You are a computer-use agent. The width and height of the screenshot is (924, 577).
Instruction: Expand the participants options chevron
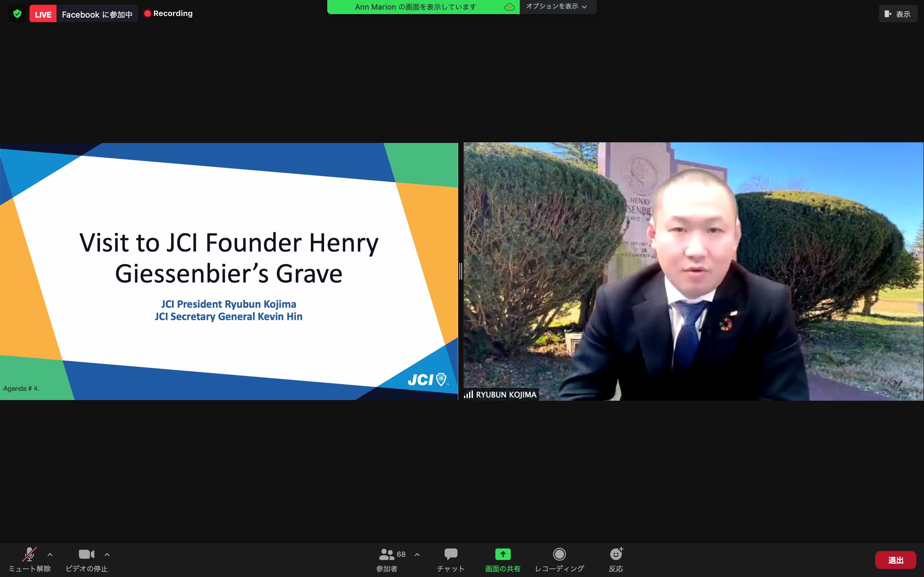coord(417,555)
